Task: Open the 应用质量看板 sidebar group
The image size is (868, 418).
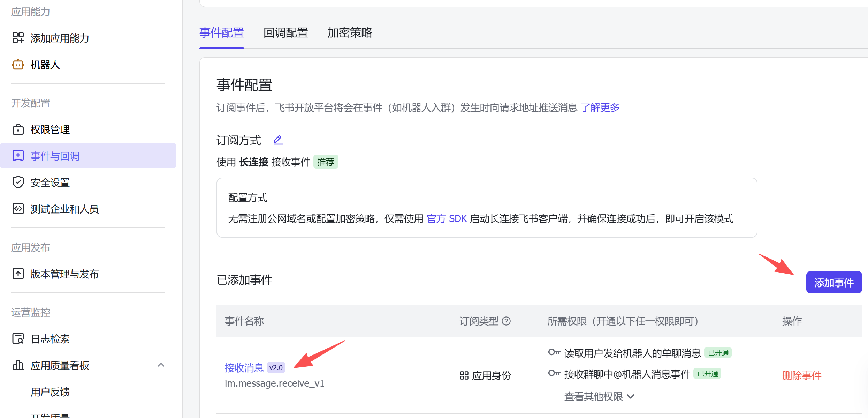Action: (x=60, y=365)
